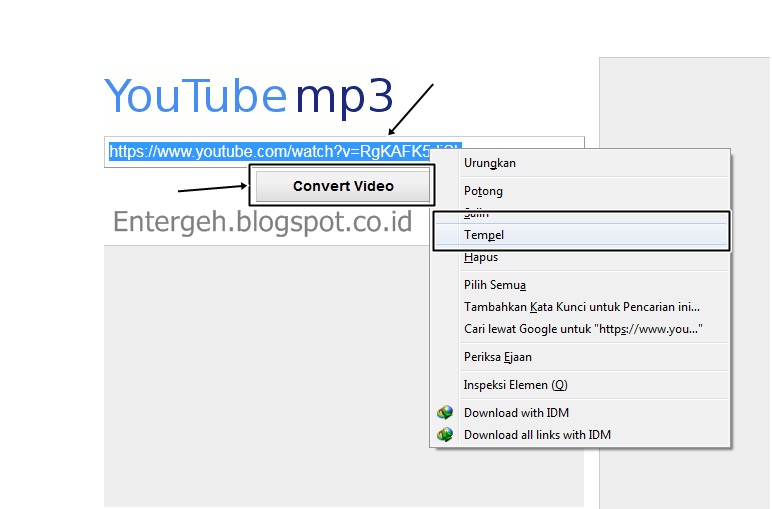The image size is (772, 509).
Task: Click the IDM icon beside Download all links
Action: click(445, 435)
